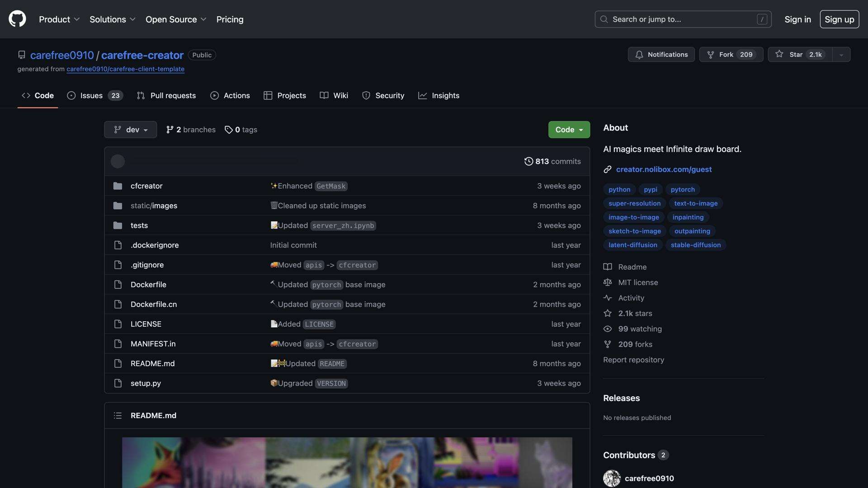
Task: Switch to the Issues tab
Action: [91, 95]
